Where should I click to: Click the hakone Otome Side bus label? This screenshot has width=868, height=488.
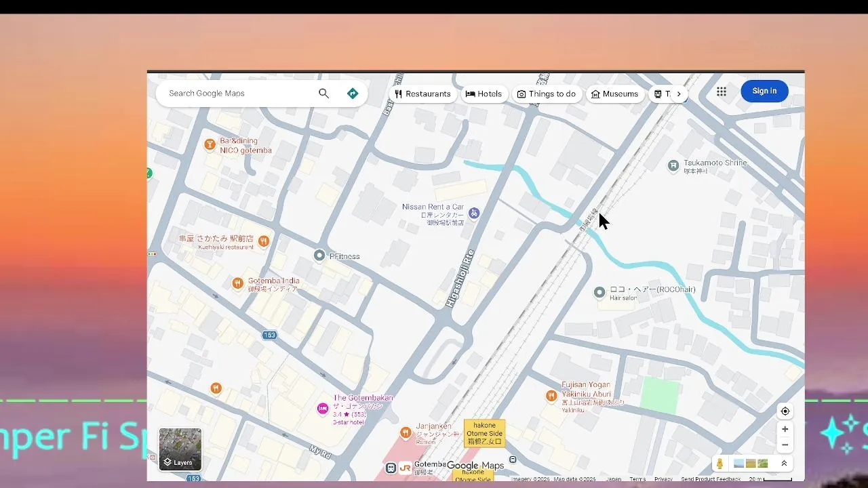click(x=484, y=434)
